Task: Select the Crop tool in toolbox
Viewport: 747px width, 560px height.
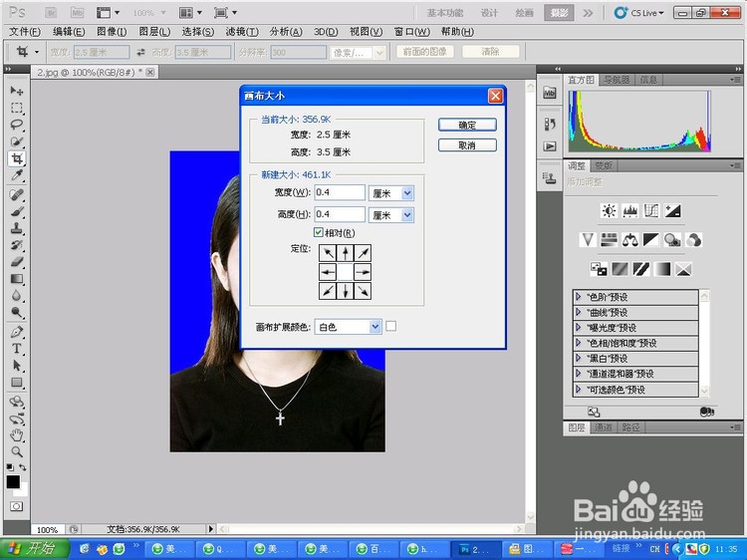Action: (17, 158)
